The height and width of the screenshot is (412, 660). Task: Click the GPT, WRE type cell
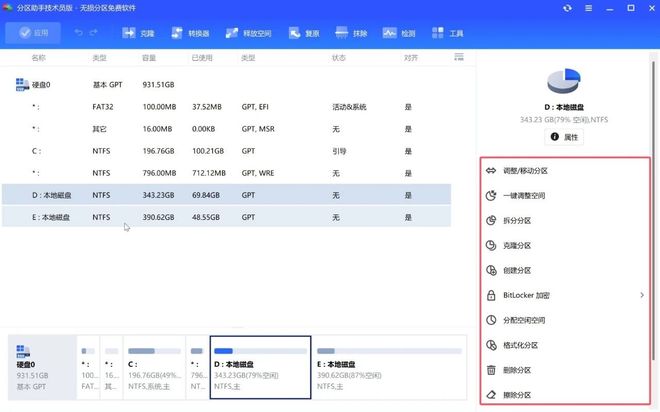point(258,173)
